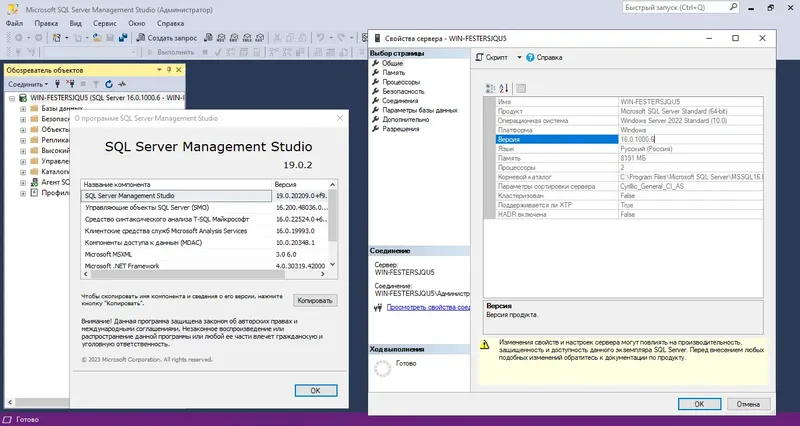Sort properties by category icon
The height and width of the screenshot is (426, 800).
point(490,88)
